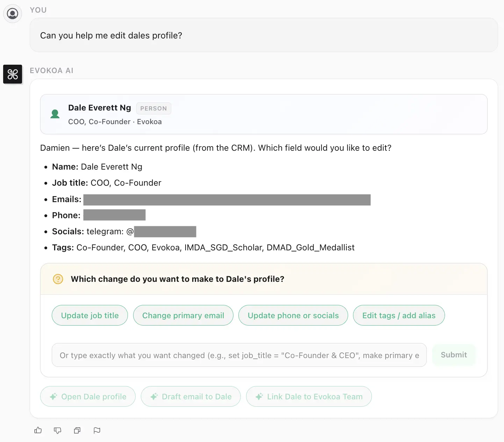Click the Evokoa AI avatar icon
This screenshot has width=504, height=442.
pos(13,74)
